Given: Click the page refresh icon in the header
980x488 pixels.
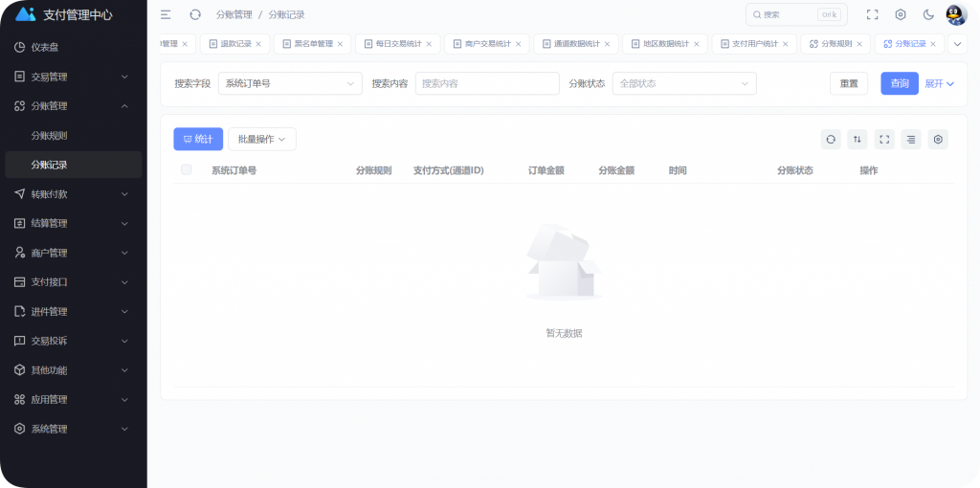Looking at the screenshot, I should [195, 15].
